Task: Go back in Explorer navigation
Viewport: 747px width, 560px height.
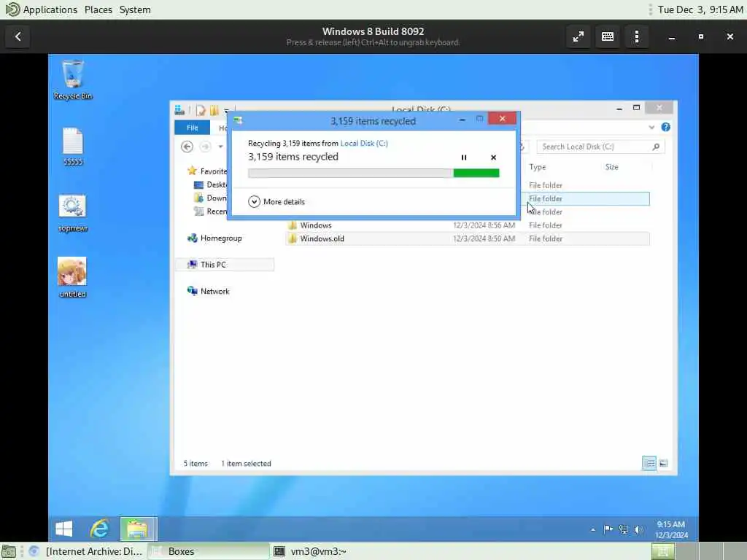Action: click(187, 147)
